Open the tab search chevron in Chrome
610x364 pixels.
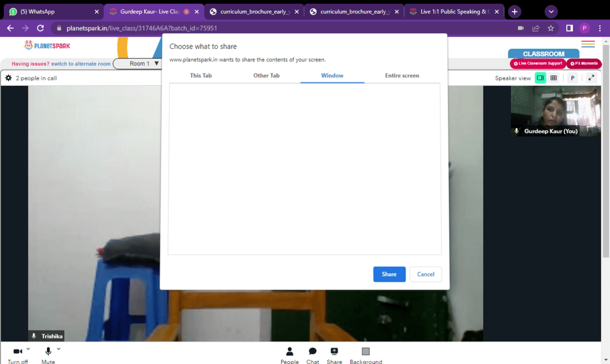pos(551,12)
